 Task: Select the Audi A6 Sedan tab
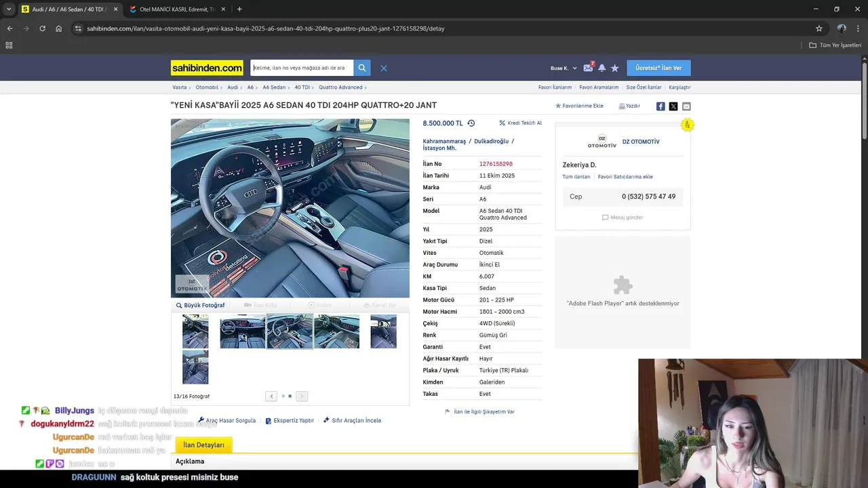(x=70, y=9)
